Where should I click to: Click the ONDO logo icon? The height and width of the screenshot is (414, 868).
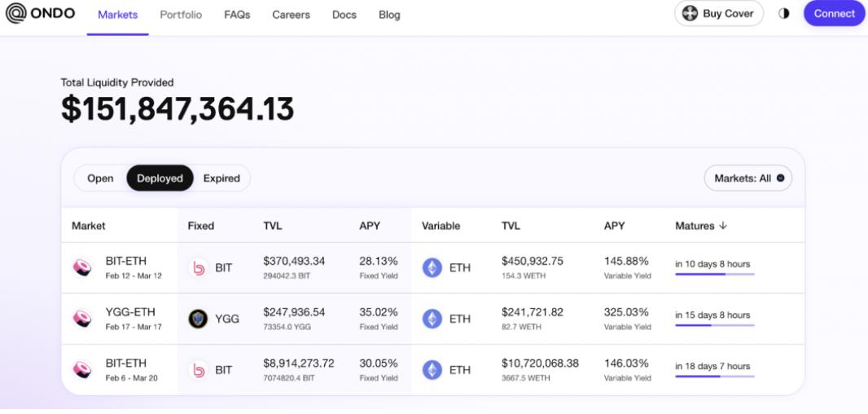pyautogui.click(x=16, y=14)
